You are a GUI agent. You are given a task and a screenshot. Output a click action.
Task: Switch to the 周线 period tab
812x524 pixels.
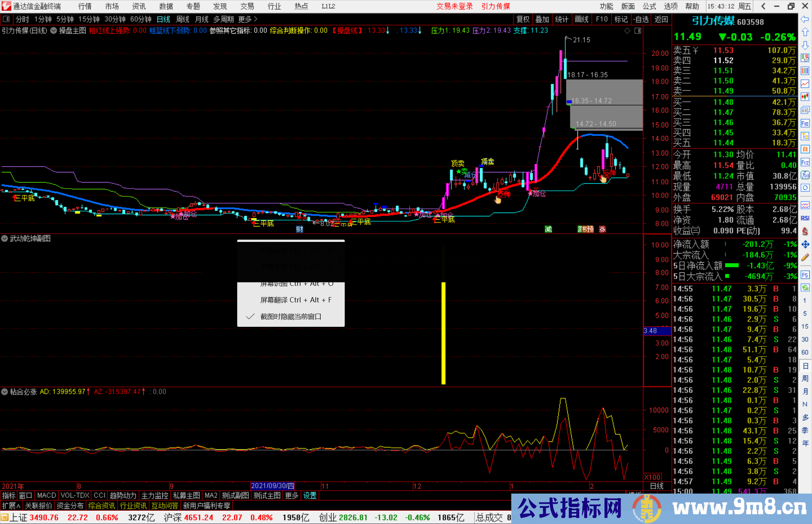183,19
